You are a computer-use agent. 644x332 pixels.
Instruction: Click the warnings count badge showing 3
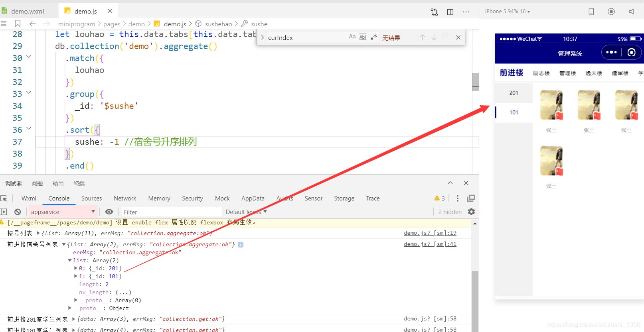click(x=440, y=198)
